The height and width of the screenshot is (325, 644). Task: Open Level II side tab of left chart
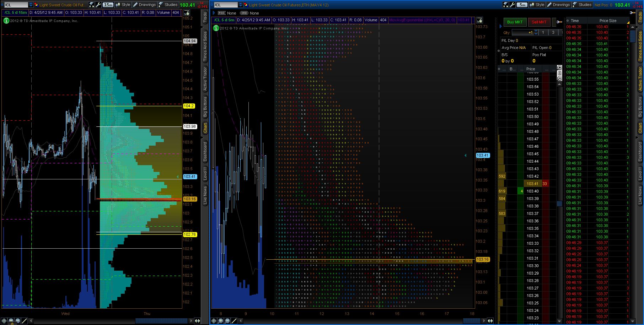click(x=205, y=174)
